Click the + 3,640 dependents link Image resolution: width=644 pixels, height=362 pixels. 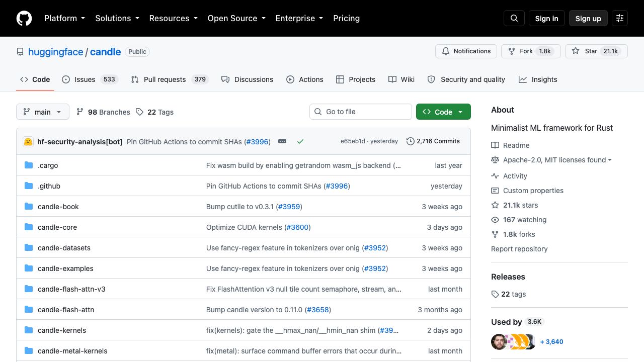tap(551, 342)
